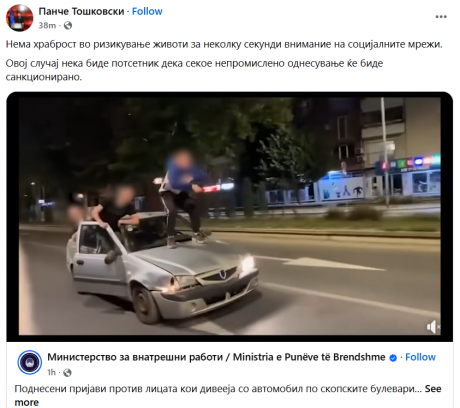
Task: Open Министерство за внатрешни работи page name
Action: pyautogui.click(x=216, y=357)
